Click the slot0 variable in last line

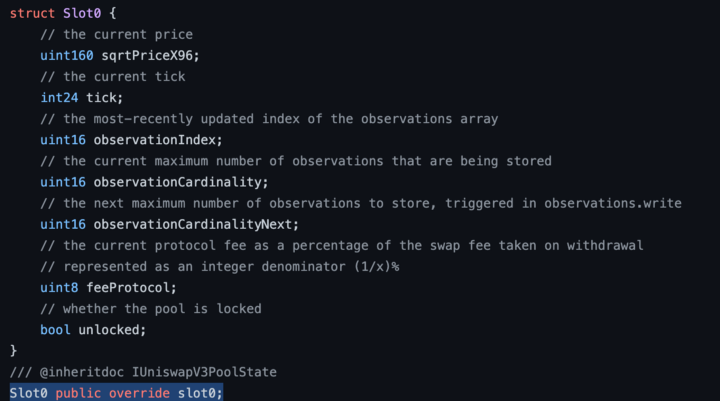(202, 392)
